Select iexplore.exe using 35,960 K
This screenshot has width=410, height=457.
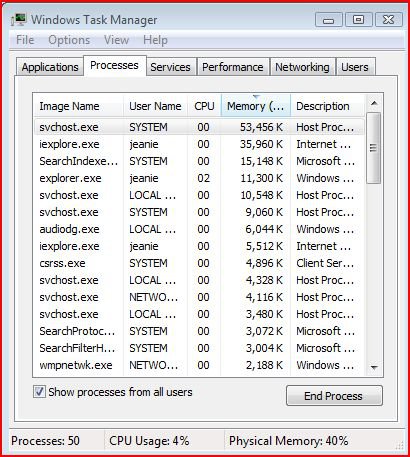click(199, 144)
